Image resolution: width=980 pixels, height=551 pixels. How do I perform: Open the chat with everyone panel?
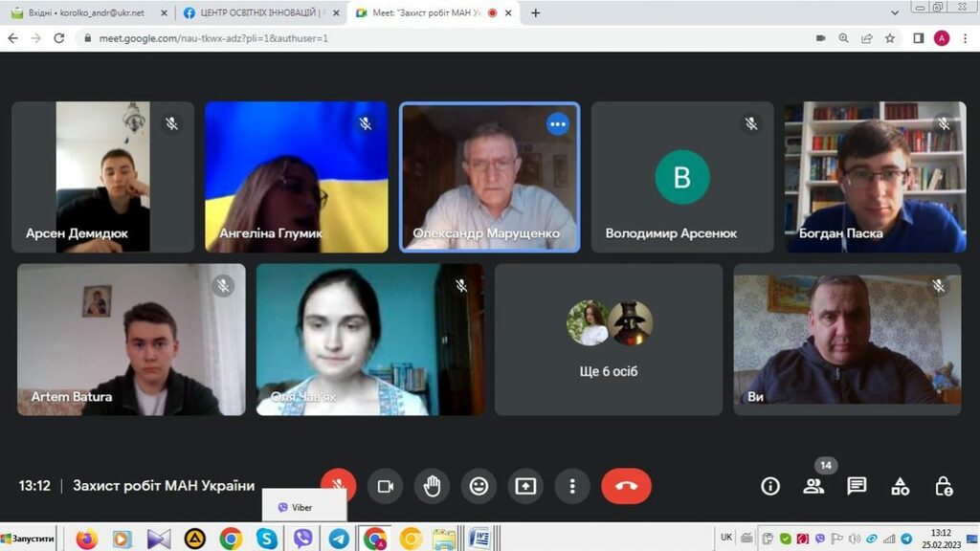point(857,486)
